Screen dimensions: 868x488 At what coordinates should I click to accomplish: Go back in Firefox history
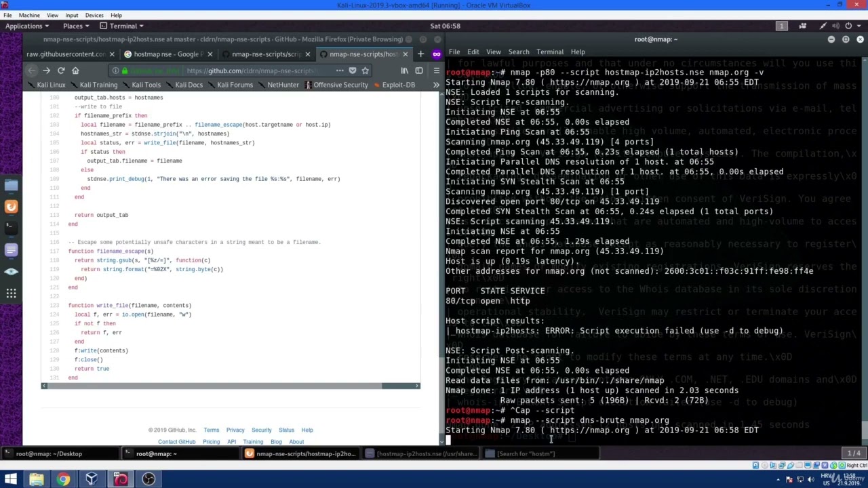click(31, 70)
